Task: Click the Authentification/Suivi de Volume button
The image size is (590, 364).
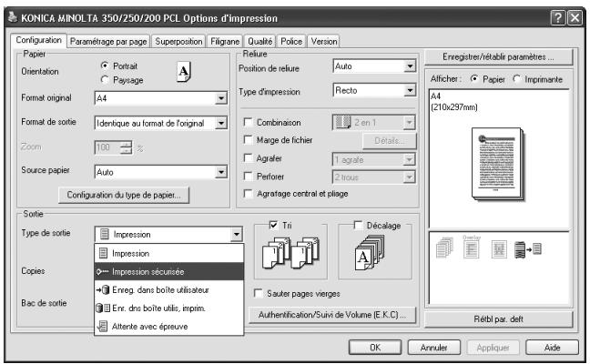Action: coord(332,315)
